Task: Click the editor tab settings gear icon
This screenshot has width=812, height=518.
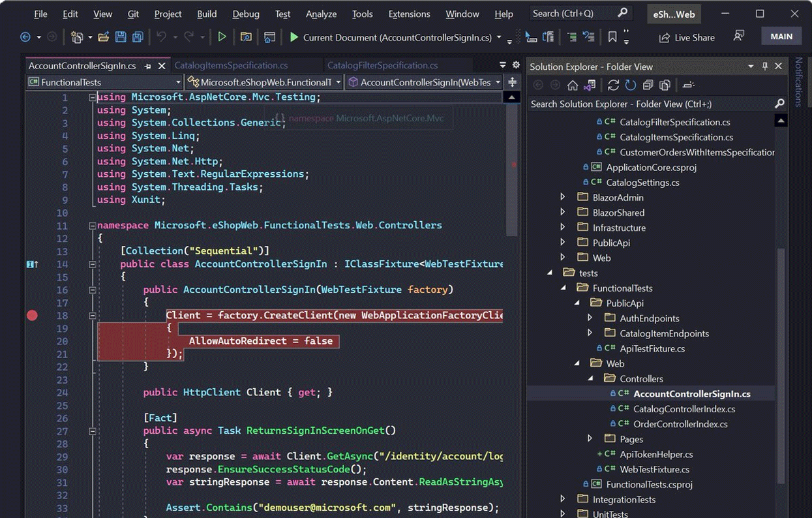Action: point(516,65)
